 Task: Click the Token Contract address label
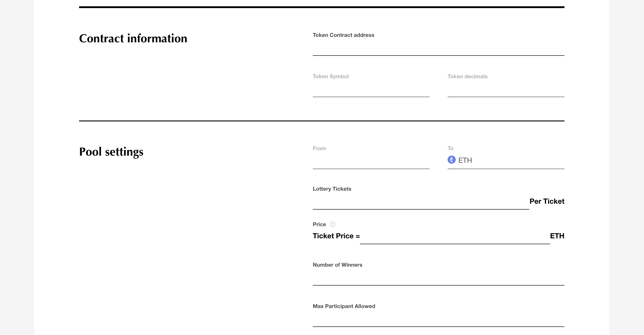pyautogui.click(x=343, y=35)
